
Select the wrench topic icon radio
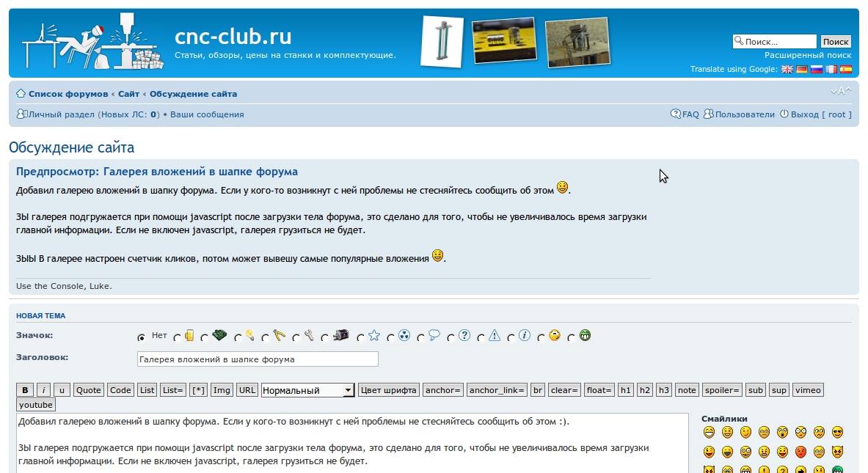pos(296,337)
